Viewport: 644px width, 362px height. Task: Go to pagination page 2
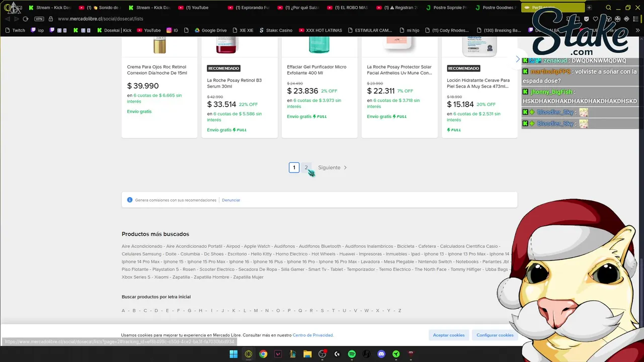pos(306,167)
